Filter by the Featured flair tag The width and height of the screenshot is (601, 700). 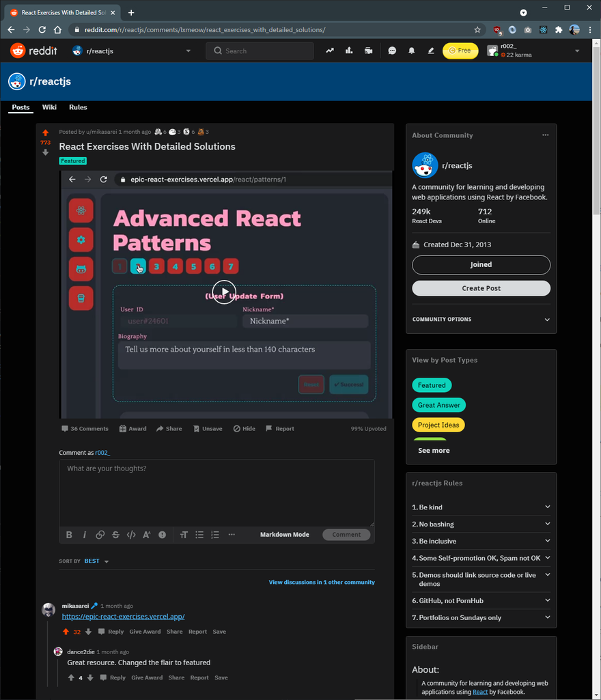[432, 385]
